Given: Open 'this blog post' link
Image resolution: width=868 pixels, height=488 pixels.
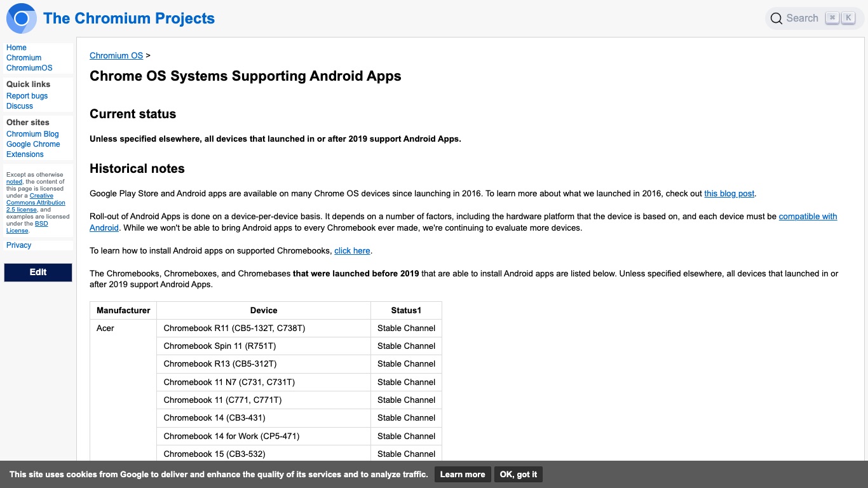Looking at the screenshot, I should [x=729, y=194].
